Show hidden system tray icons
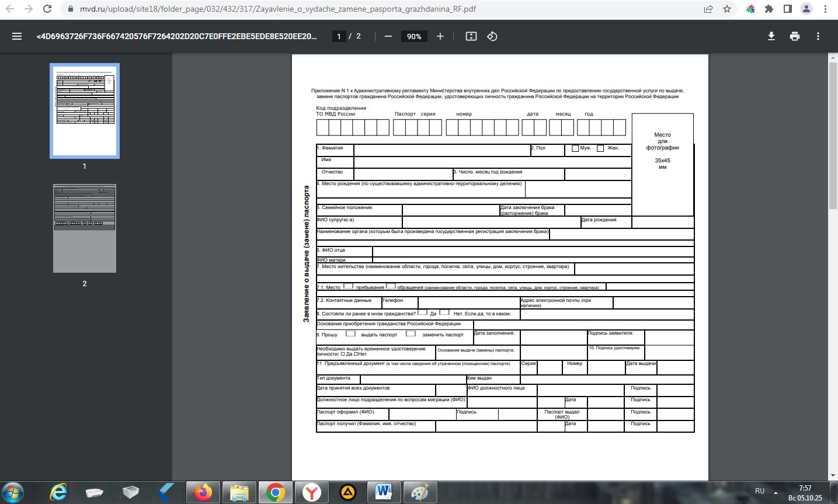Screen dimensions: 838x504 coord(777,492)
